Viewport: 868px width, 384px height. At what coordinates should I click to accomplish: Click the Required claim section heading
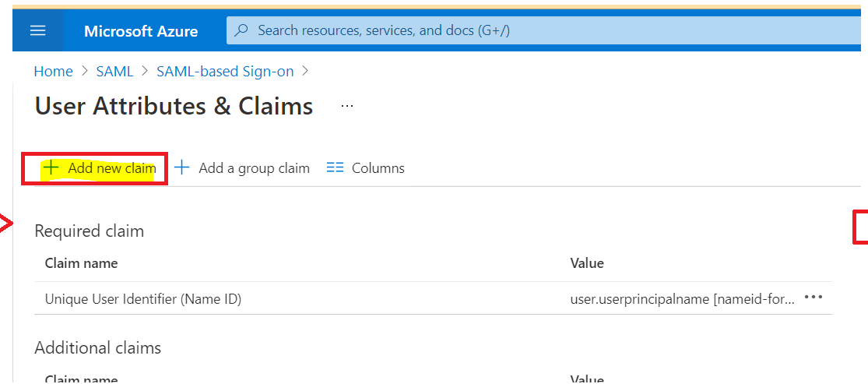click(89, 231)
